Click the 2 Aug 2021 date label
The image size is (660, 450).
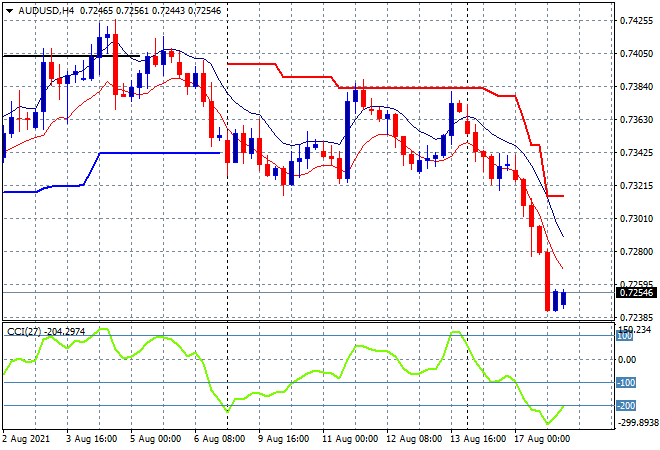(x=27, y=438)
